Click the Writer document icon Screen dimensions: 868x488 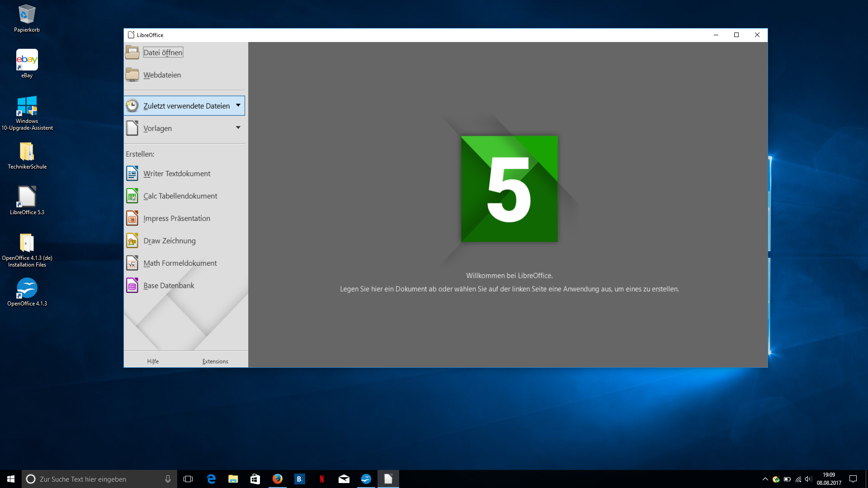[132, 174]
